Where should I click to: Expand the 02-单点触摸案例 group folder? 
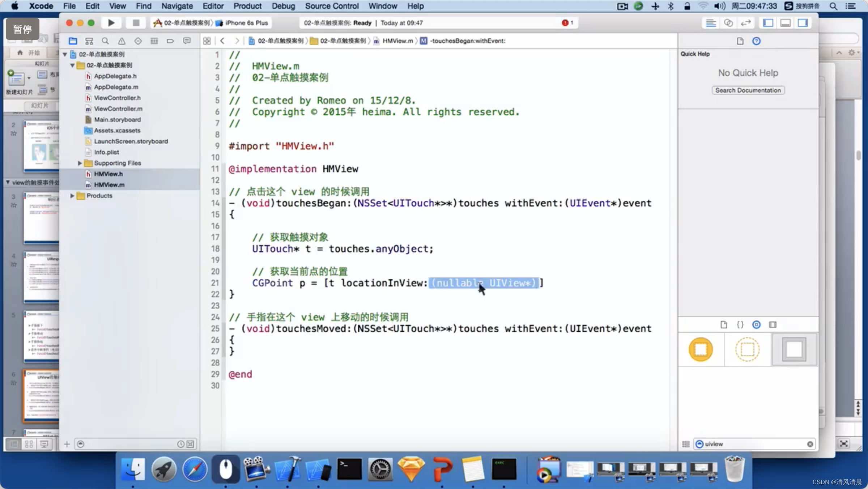71,64
